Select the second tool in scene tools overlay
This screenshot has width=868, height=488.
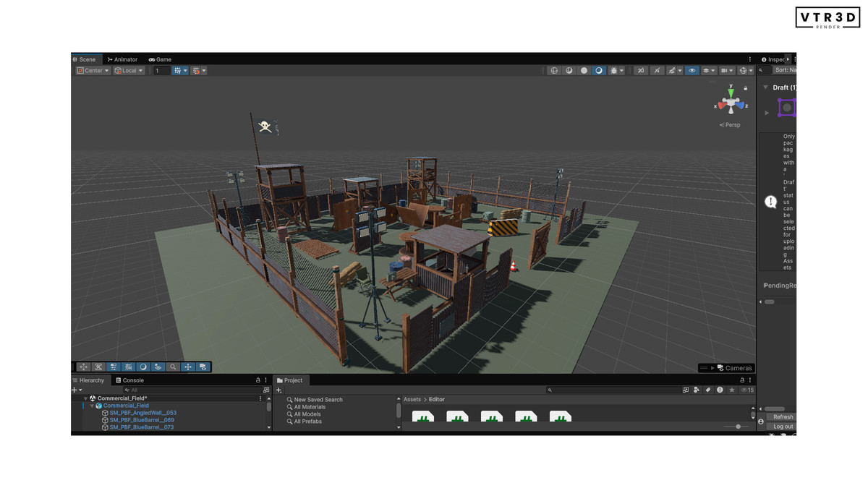click(98, 367)
